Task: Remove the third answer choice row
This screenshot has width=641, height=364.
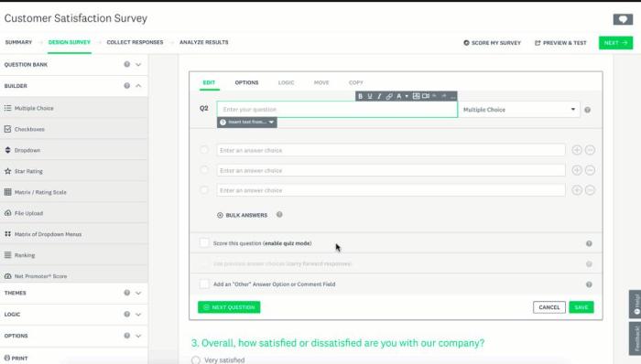Action: click(x=590, y=190)
